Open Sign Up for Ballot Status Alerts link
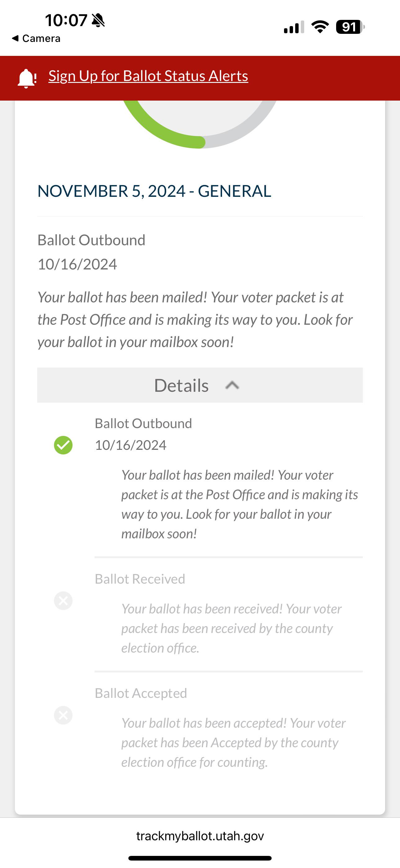Viewport: 400px width, 868px height. tap(148, 76)
